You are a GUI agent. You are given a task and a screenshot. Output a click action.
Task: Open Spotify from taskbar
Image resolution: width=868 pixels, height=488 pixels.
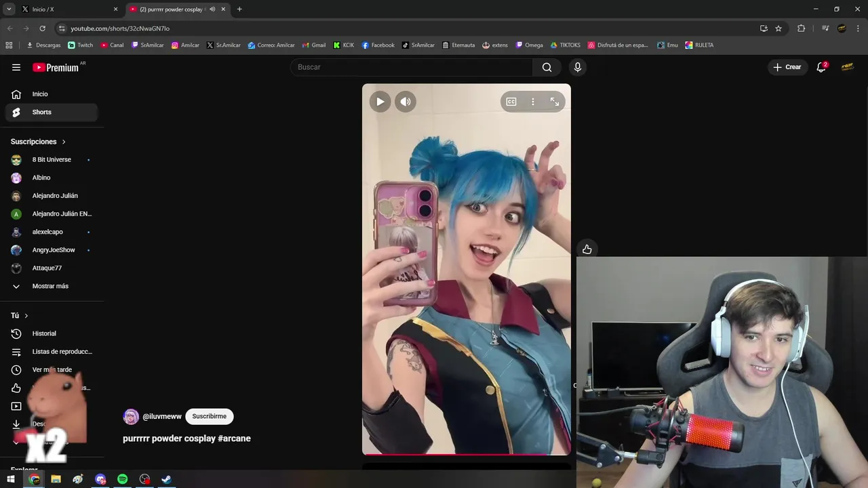pyautogui.click(x=123, y=479)
